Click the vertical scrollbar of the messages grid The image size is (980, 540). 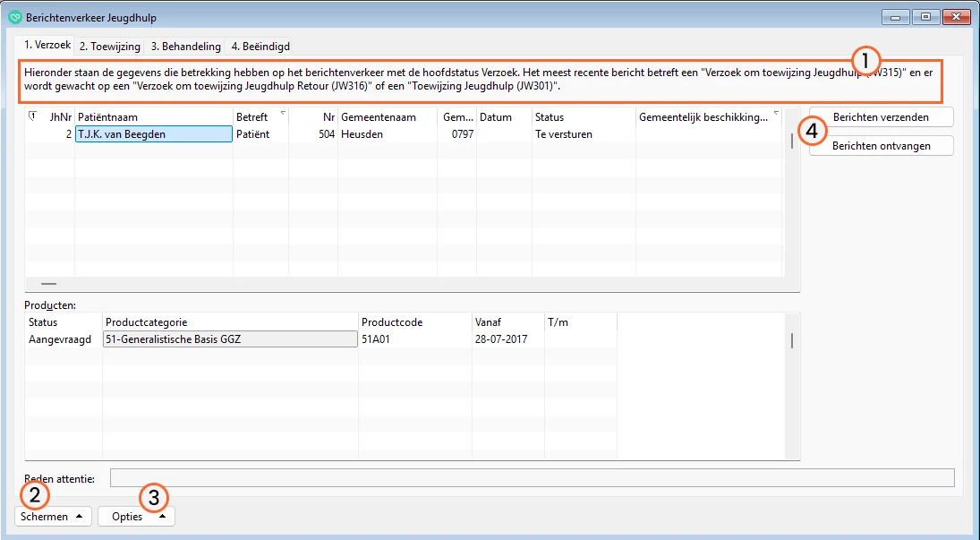[x=790, y=141]
